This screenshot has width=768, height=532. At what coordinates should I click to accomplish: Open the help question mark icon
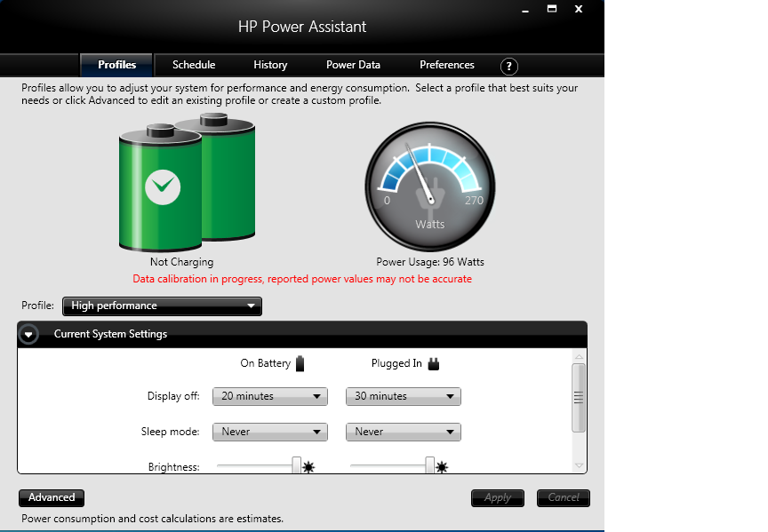[x=509, y=66]
